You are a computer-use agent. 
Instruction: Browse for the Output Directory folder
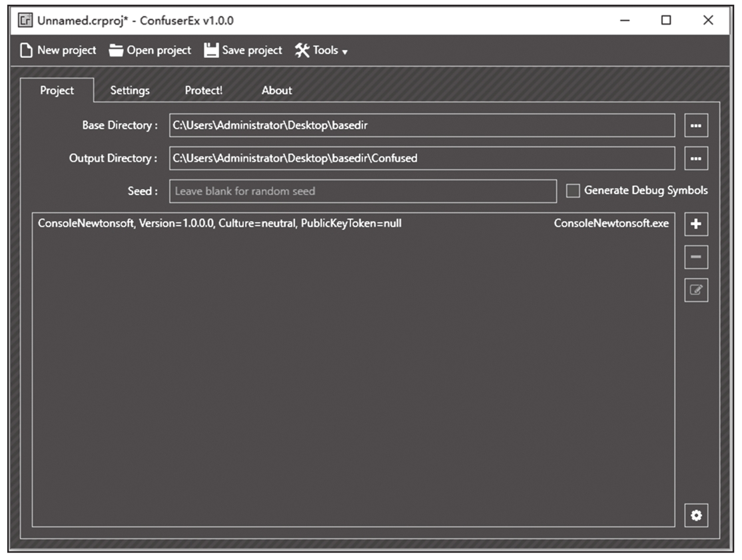click(696, 158)
